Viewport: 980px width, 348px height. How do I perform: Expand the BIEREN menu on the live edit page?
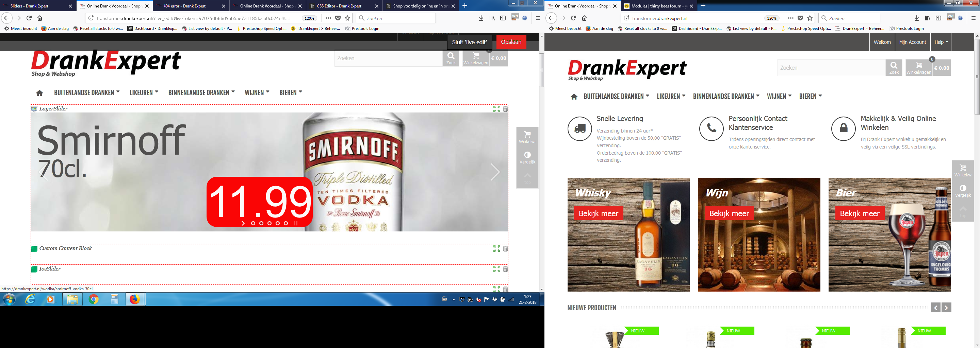[291, 92]
